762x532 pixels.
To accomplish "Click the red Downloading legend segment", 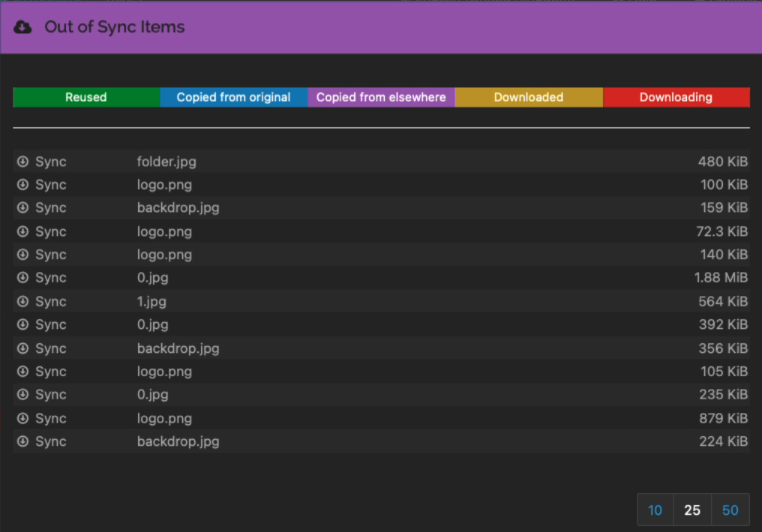I will coord(676,97).
